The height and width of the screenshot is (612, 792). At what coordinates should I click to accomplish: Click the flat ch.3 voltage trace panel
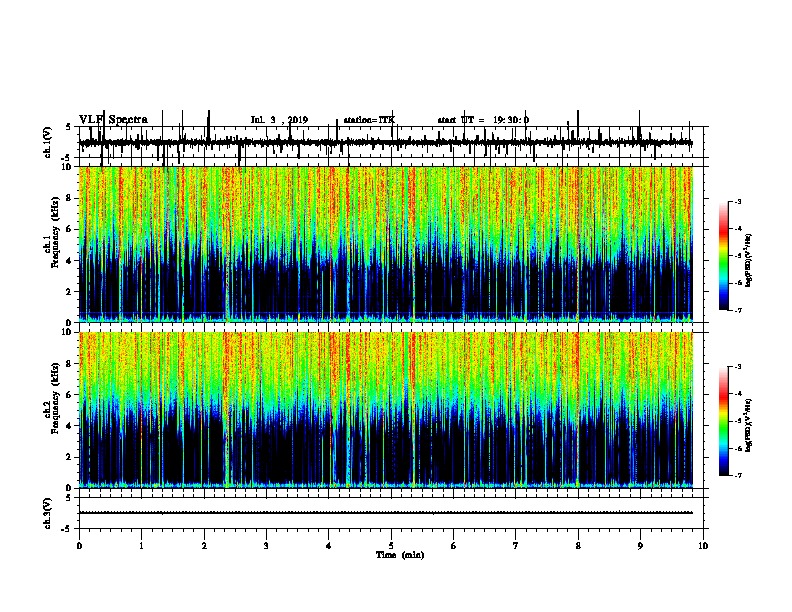(391, 513)
